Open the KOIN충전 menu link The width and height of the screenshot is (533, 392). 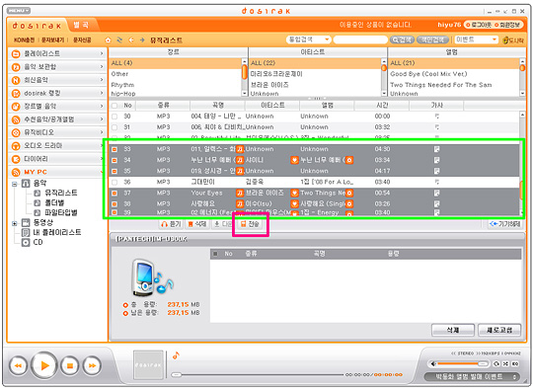24,40
